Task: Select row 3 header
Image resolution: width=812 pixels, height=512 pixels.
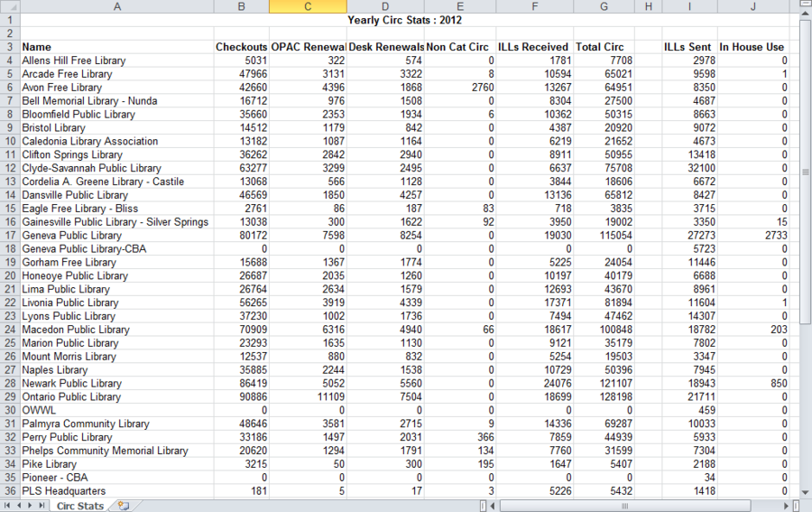Action: [x=10, y=47]
